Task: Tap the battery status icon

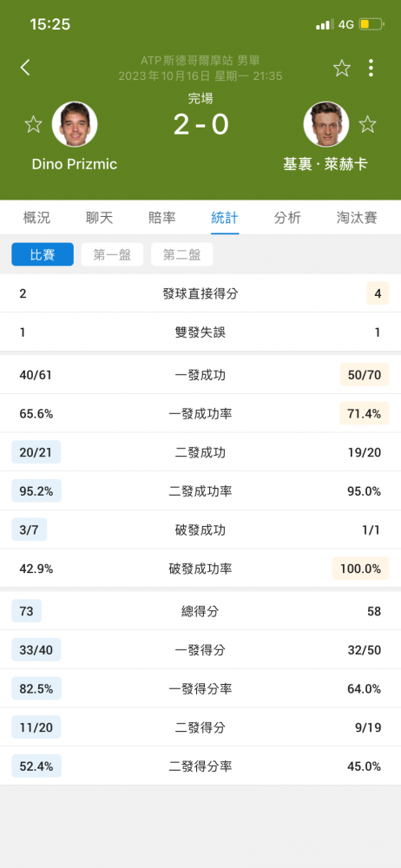Action: coord(371,24)
